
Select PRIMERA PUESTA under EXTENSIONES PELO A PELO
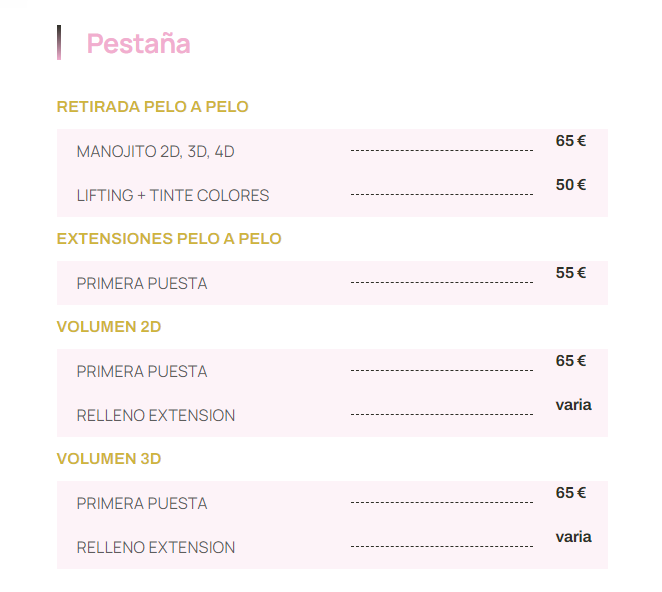pyautogui.click(x=142, y=283)
